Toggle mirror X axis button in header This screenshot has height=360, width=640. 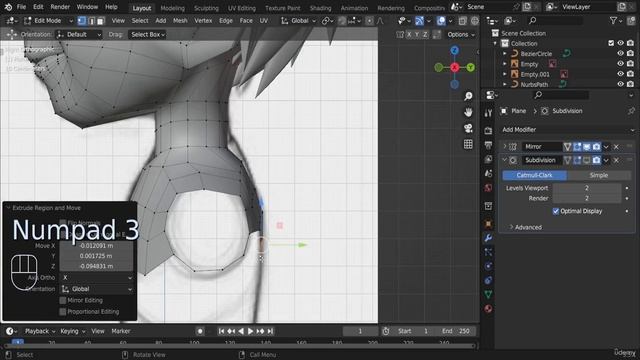[x=409, y=35]
